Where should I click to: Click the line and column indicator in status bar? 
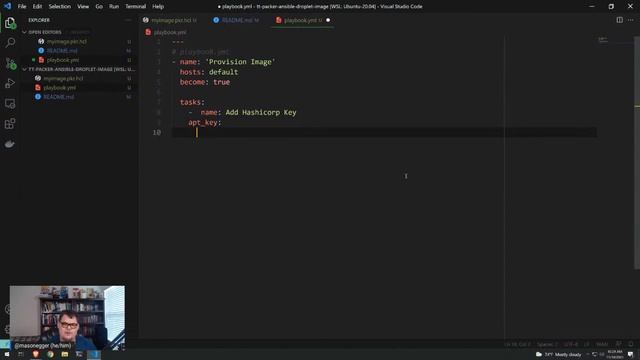pos(517,344)
